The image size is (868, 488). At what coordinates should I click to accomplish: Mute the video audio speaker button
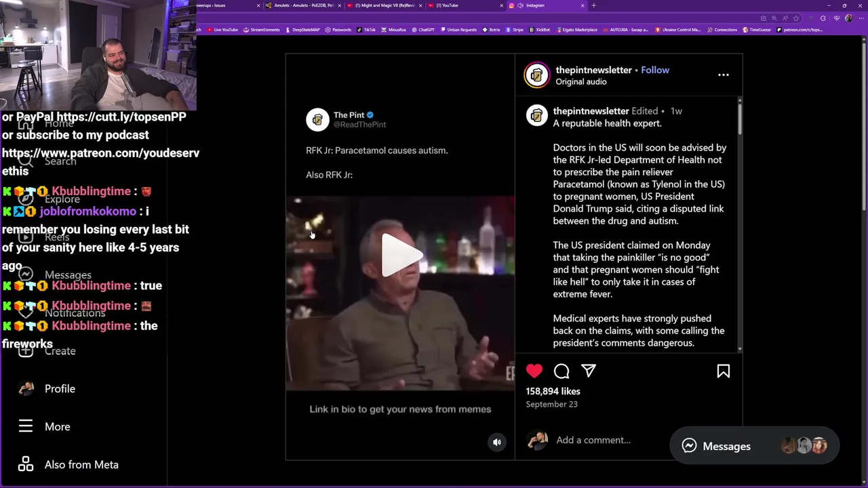point(497,442)
